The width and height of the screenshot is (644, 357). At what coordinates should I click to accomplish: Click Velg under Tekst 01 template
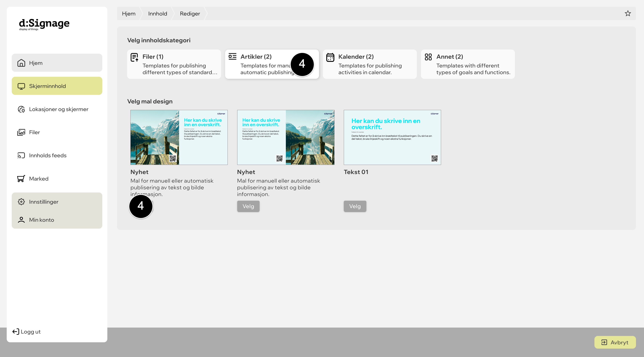coord(355,206)
